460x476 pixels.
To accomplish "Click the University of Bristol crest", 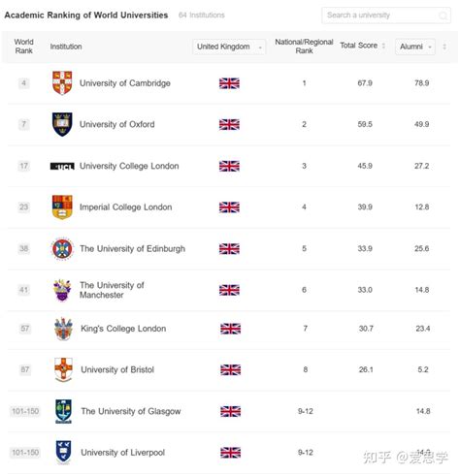I will 63,369.
